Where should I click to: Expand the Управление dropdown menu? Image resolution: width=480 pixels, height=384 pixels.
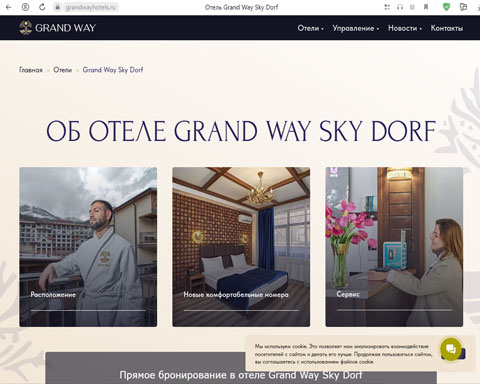coord(356,28)
